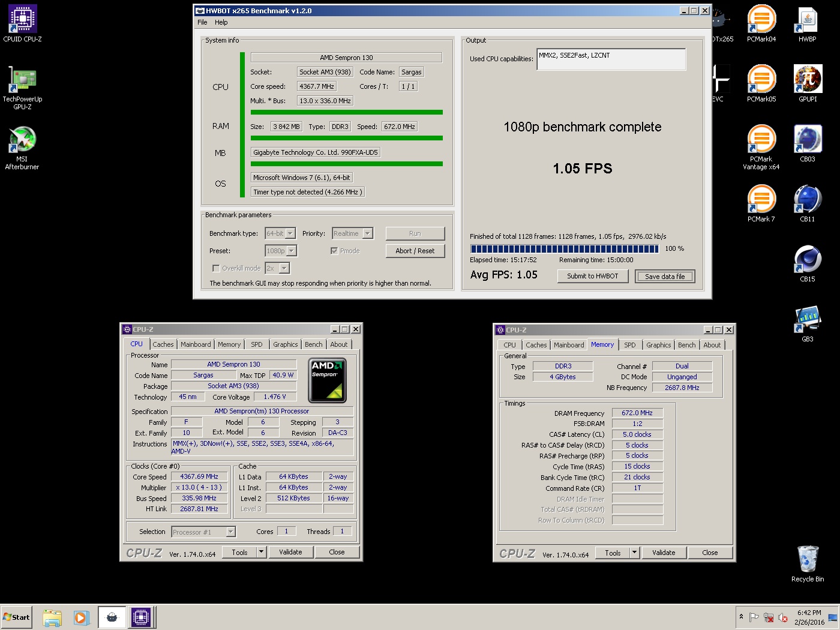Open the PCMark04 desktop shortcut
The height and width of the screenshot is (630, 840).
pyautogui.click(x=761, y=24)
